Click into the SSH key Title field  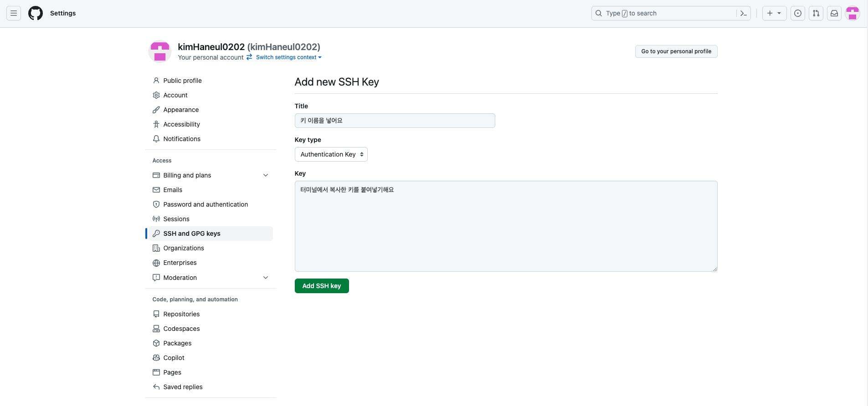click(x=395, y=121)
